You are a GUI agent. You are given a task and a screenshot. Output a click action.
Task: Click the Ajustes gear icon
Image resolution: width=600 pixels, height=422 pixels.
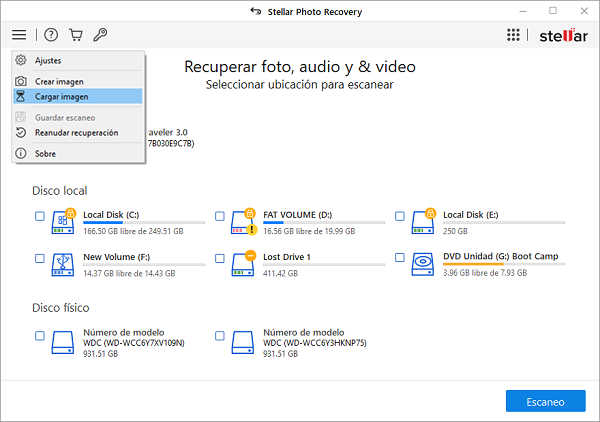(21, 60)
